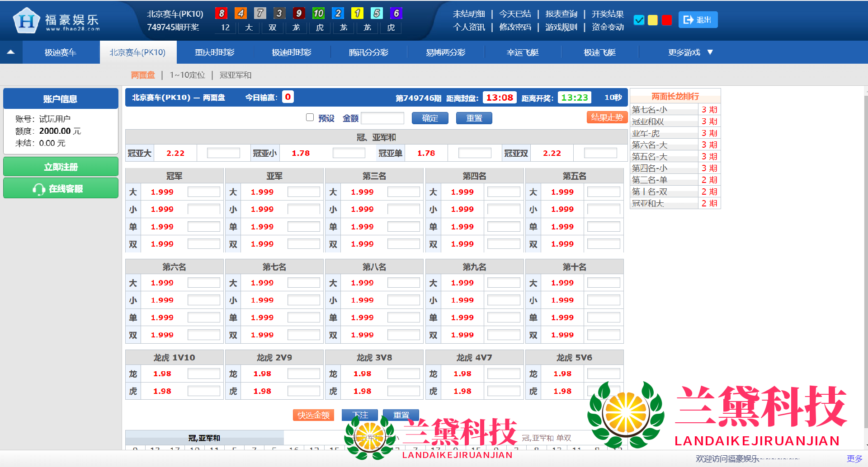Click the purple number 6 result ball
Viewport: 868px width, 467px height.
tap(396, 14)
